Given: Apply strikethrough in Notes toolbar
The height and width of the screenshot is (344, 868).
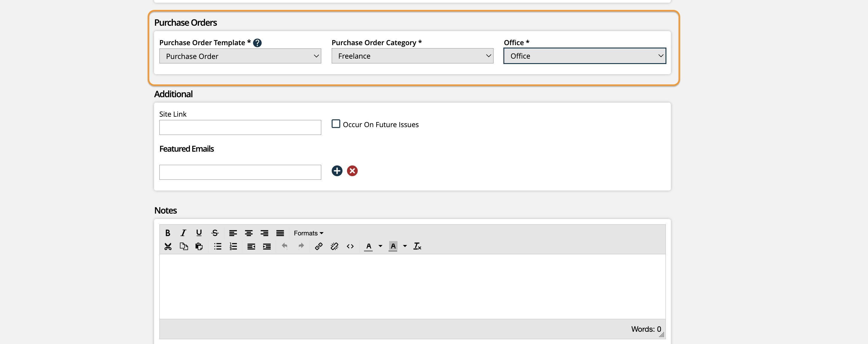Looking at the screenshot, I should [215, 233].
